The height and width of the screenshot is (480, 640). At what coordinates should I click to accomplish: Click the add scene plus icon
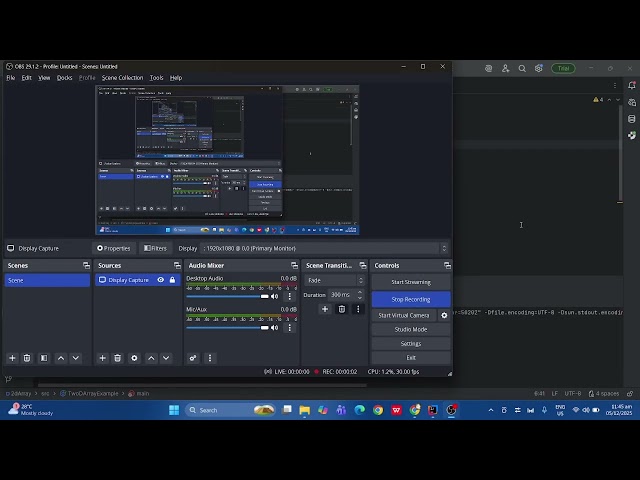[12, 358]
